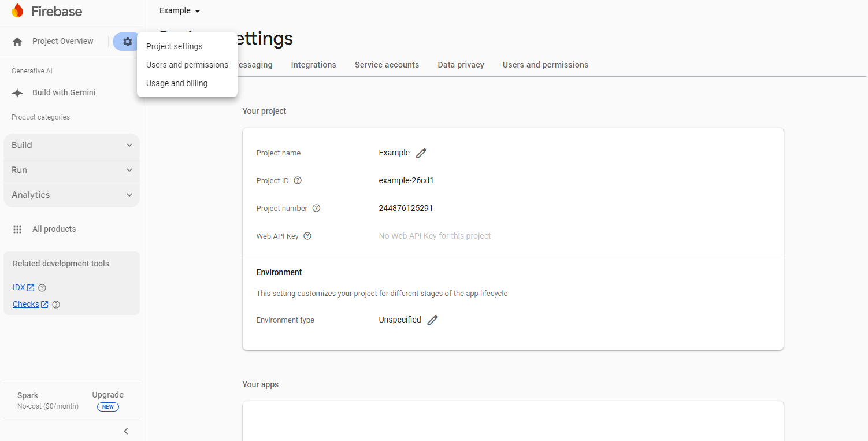Edit project name with pencil icon
Viewport: 868px width, 441px height.
421,153
